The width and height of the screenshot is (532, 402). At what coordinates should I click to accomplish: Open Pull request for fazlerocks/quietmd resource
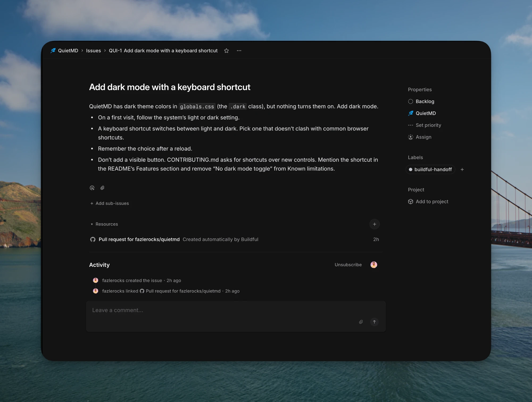(x=139, y=239)
